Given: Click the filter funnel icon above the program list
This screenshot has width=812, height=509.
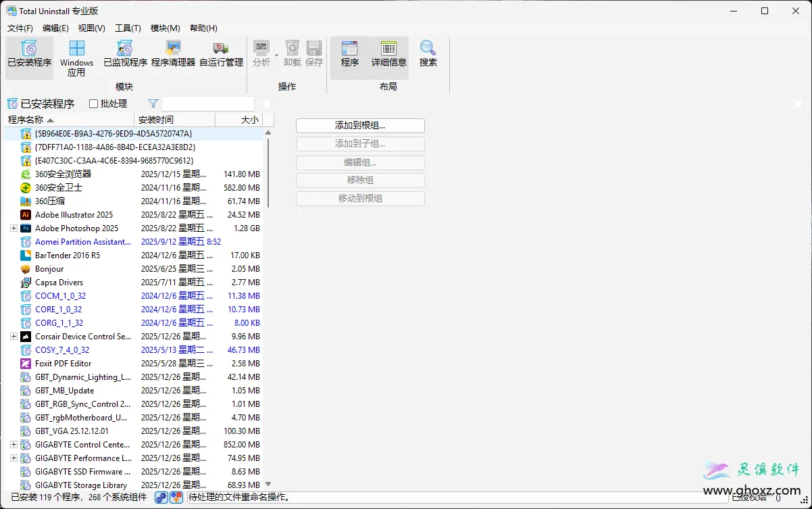Looking at the screenshot, I should 153,103.
